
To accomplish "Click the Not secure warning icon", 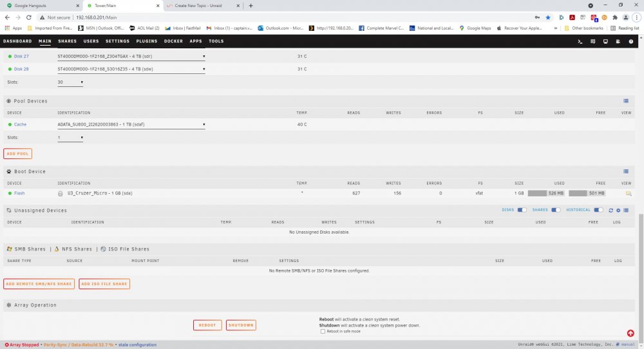I will (x=42, y=17).
